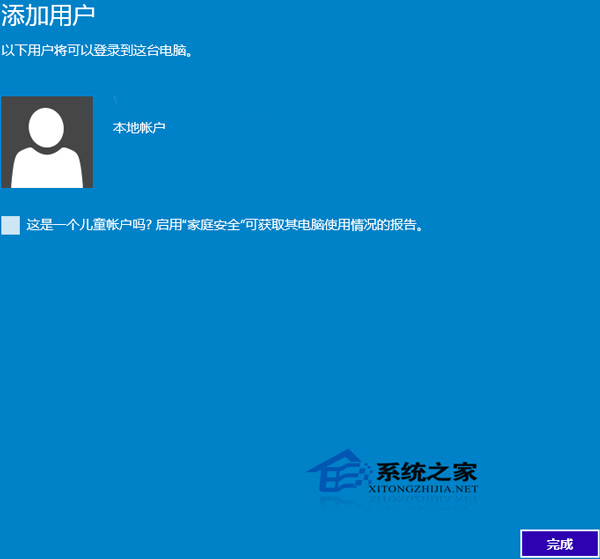Click the 添加用户 page heading
The height and width of the screenshot is (559, 600).
pyautogui.click(x=48, y=16)
